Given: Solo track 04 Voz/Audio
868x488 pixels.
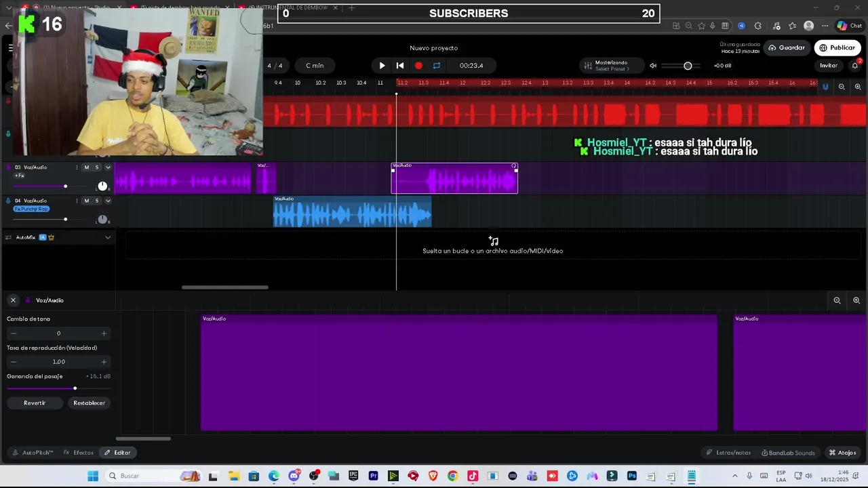Looking at the screenshot, I should click(96, 201).
